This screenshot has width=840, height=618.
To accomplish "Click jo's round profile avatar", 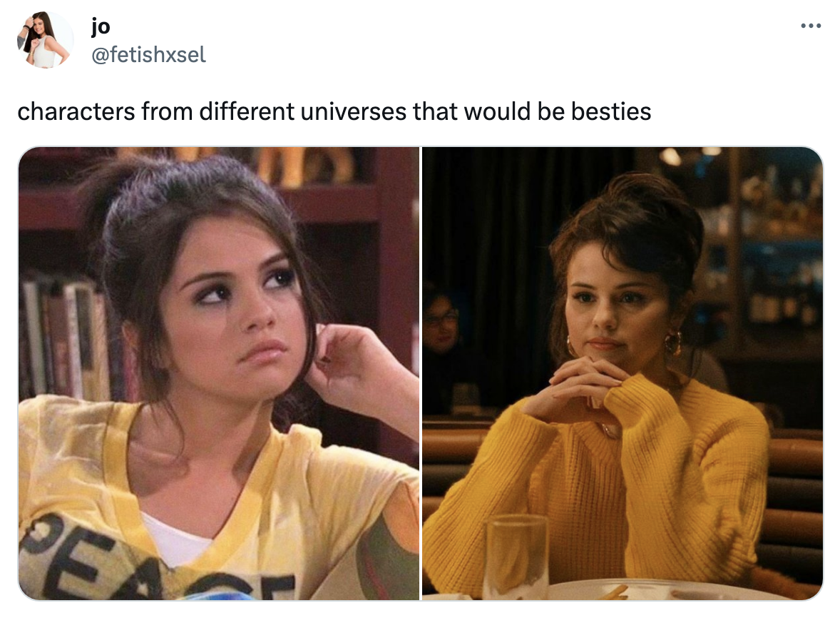I will click(x=45, y=40).
